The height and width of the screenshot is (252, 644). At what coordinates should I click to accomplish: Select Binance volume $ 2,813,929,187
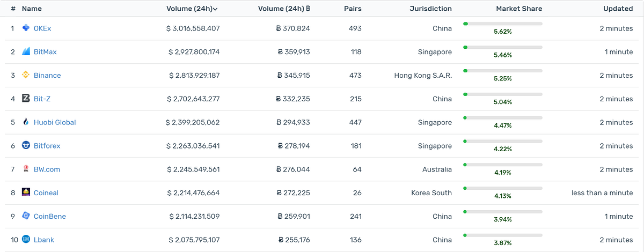pos(194,76)
